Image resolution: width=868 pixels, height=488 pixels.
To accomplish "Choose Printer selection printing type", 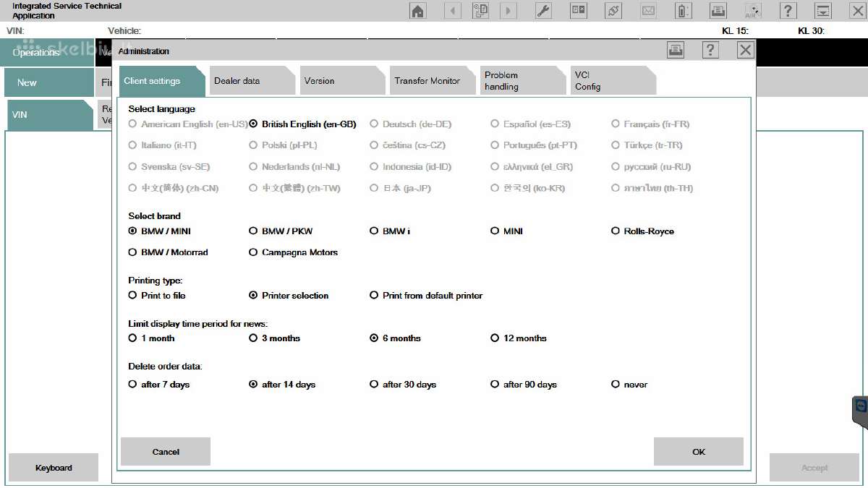I will pyautogui.click(x=289, y=296).
